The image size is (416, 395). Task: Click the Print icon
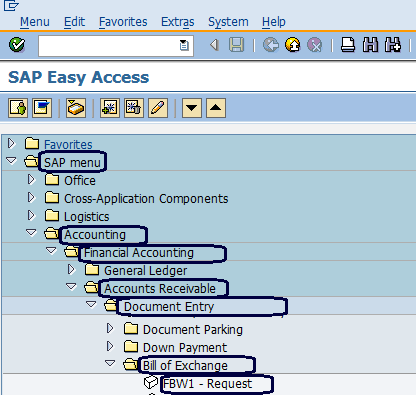[x=348, y=45]
